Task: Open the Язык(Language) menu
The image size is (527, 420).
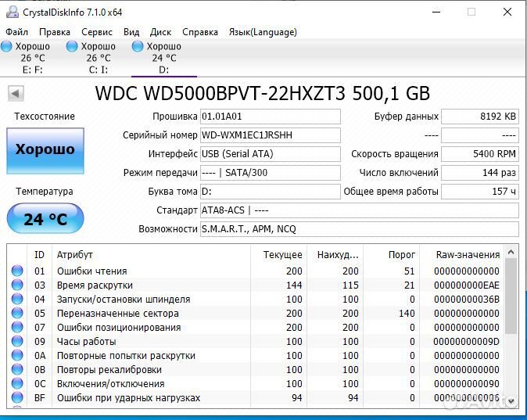Action: pos(263,32)
